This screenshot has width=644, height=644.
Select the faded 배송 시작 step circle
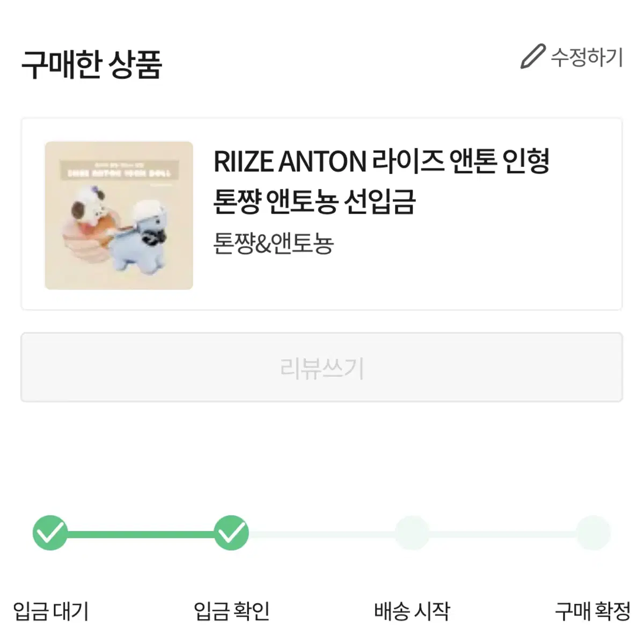tap(412, 532)
